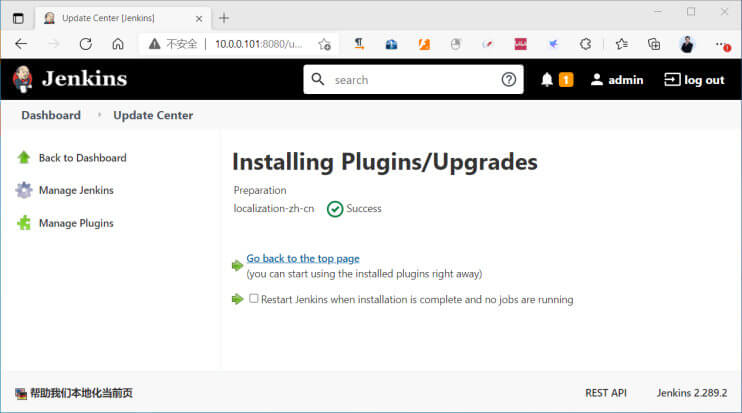Open the Update Center breadcrumb

tap(153, 115)
